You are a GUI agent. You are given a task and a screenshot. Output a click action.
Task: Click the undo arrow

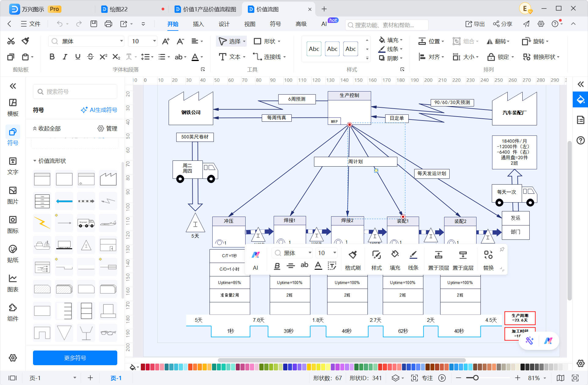60,24
